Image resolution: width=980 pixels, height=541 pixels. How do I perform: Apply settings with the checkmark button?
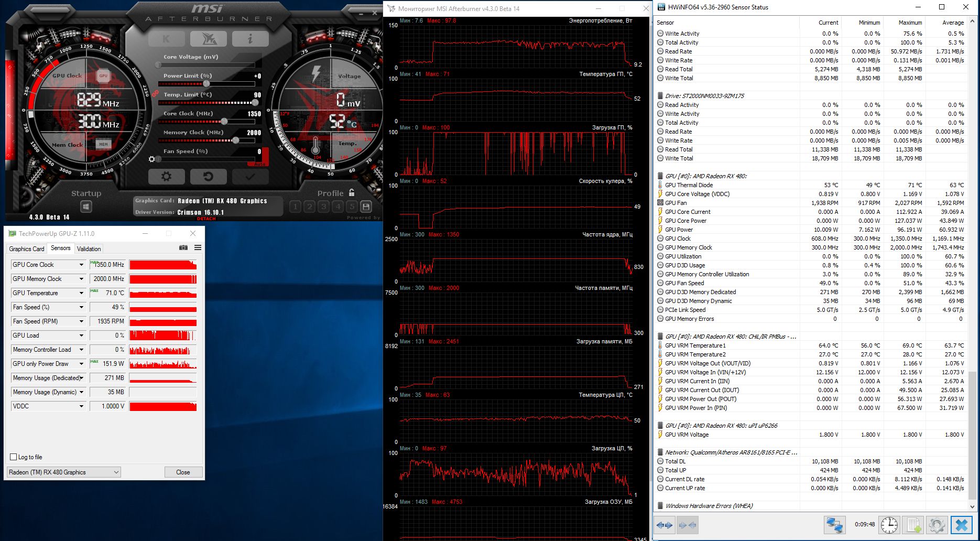point(250,177)
